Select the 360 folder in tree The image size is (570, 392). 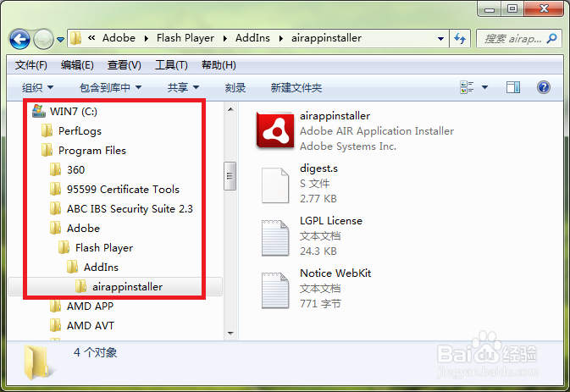click(75, 169)
